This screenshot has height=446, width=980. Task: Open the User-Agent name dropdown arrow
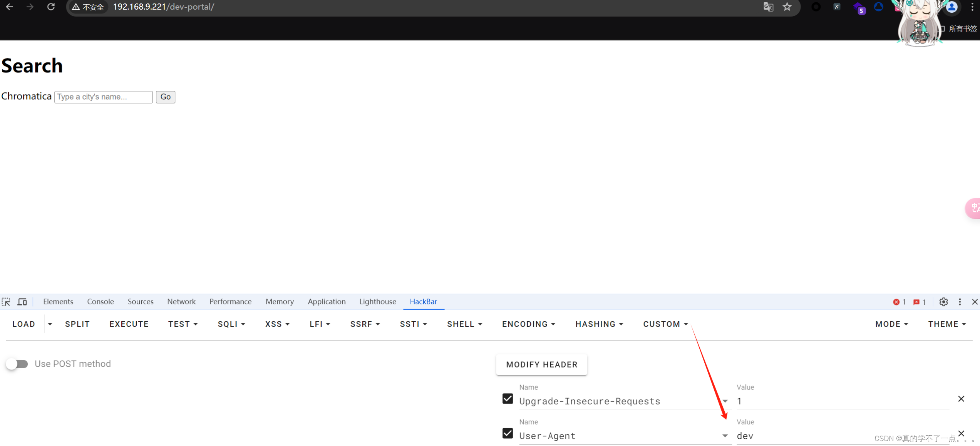click(x=725, y=436)
